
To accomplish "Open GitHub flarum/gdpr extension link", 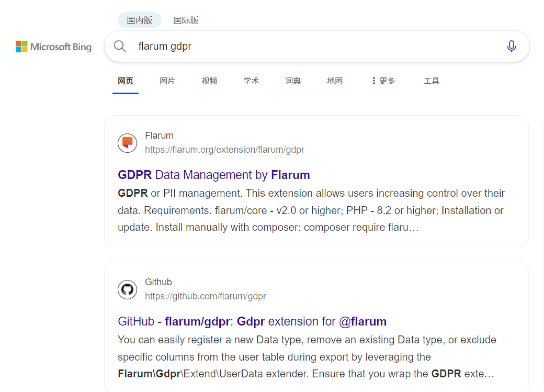I will (x=252, y=321).
